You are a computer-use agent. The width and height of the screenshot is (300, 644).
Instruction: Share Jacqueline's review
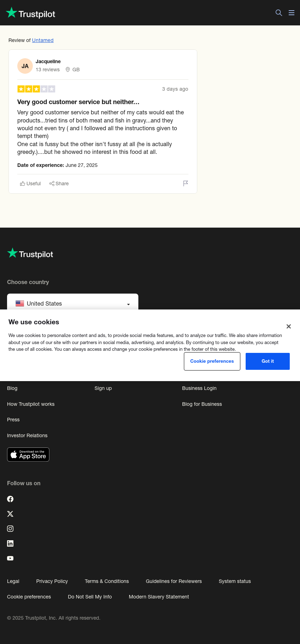[x=59, y=183]
